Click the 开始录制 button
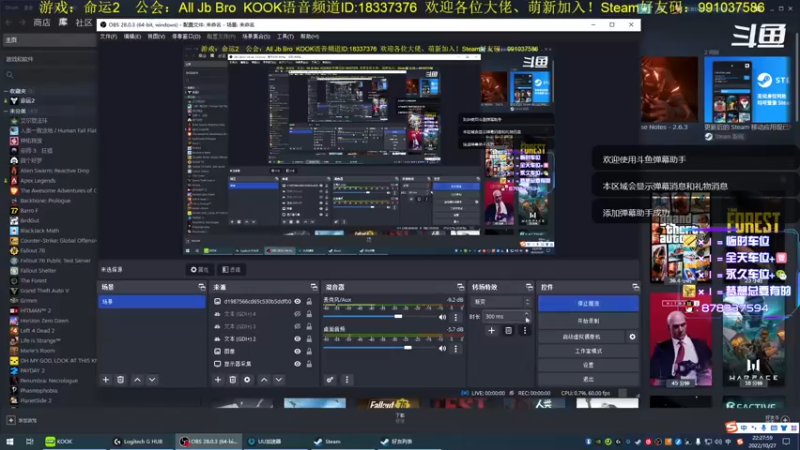The height and width of the screenshot is (450, 800). point(588,321)
